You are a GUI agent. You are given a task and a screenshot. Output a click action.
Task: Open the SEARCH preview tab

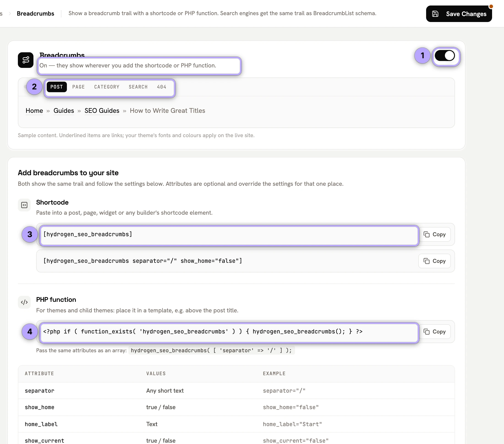click(138, 87)
